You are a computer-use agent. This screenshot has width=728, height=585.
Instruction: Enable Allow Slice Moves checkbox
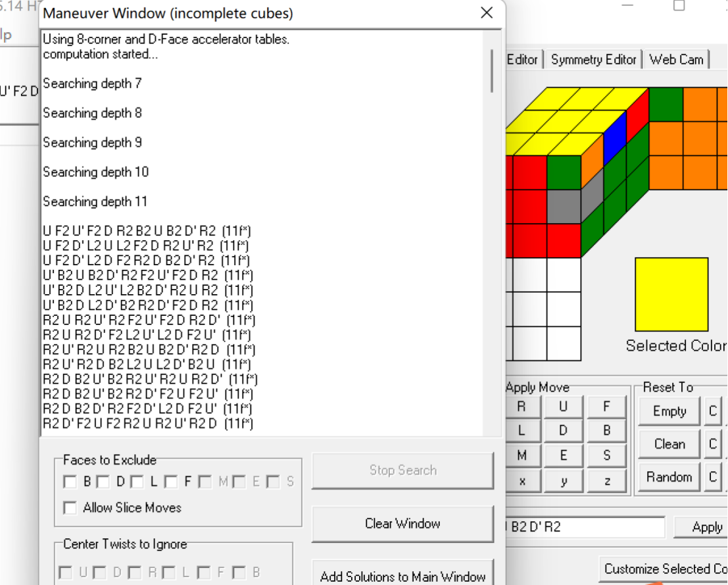(x=70, y=507)
